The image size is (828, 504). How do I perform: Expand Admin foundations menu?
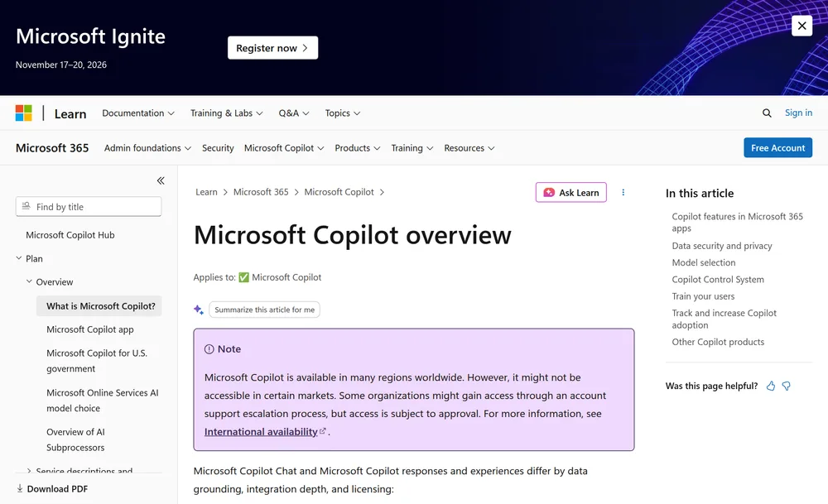tap(147, 148)
